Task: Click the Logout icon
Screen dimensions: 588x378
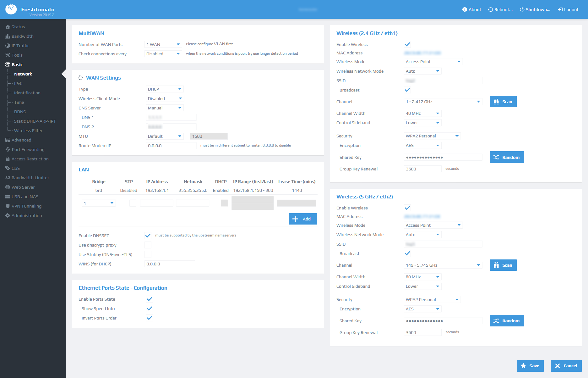Action: click(x=560, y=9)
